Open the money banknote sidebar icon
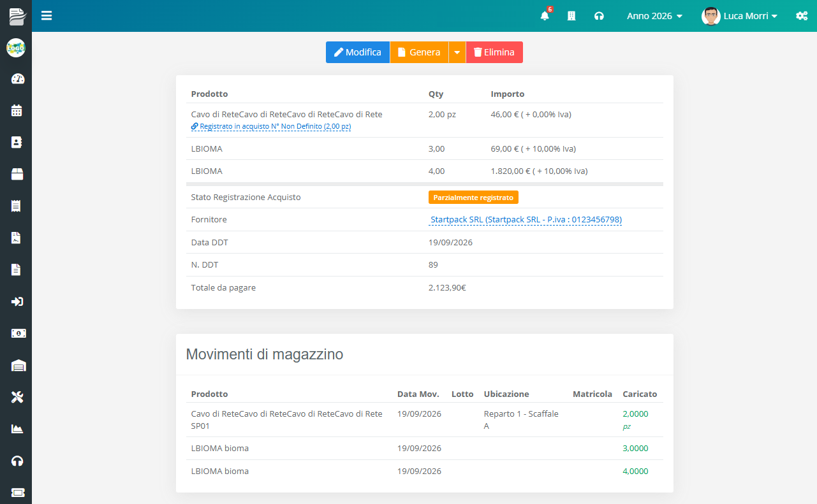Image resolution: width=817 pixels, height=504 pixels. 18,333
